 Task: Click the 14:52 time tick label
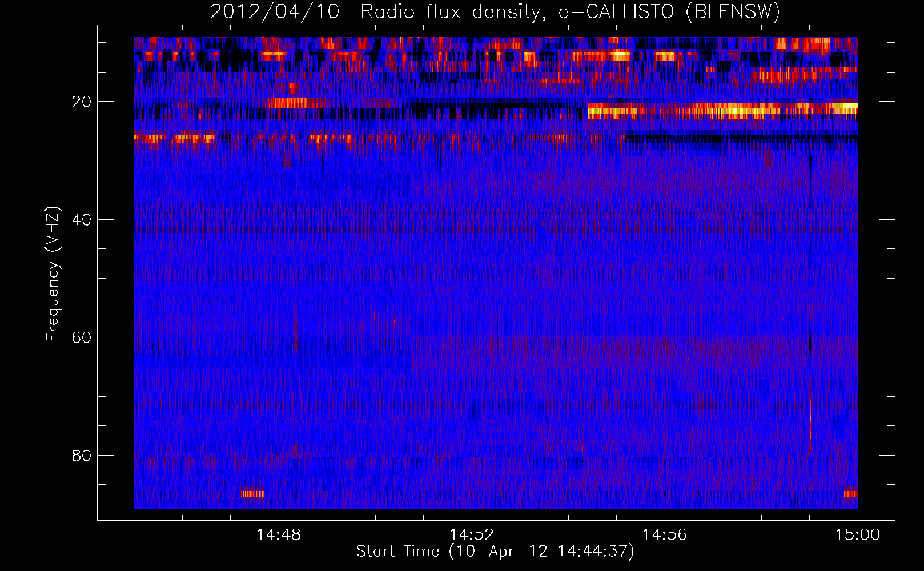472,534
